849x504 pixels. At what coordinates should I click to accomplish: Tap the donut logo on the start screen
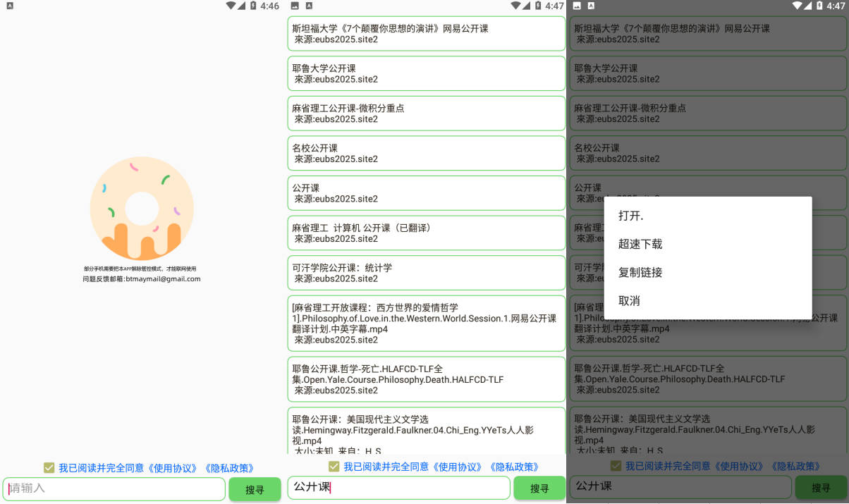(x=142, y=209)
